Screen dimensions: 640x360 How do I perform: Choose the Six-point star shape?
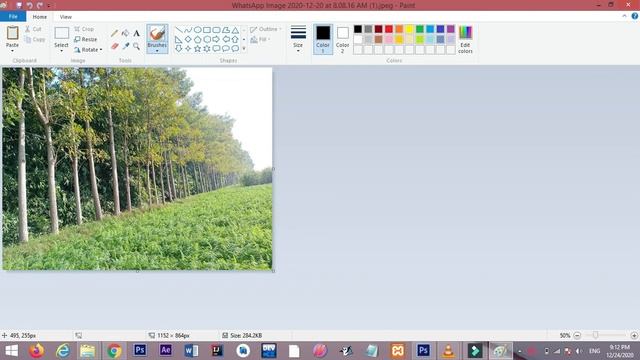click(207, 49)
